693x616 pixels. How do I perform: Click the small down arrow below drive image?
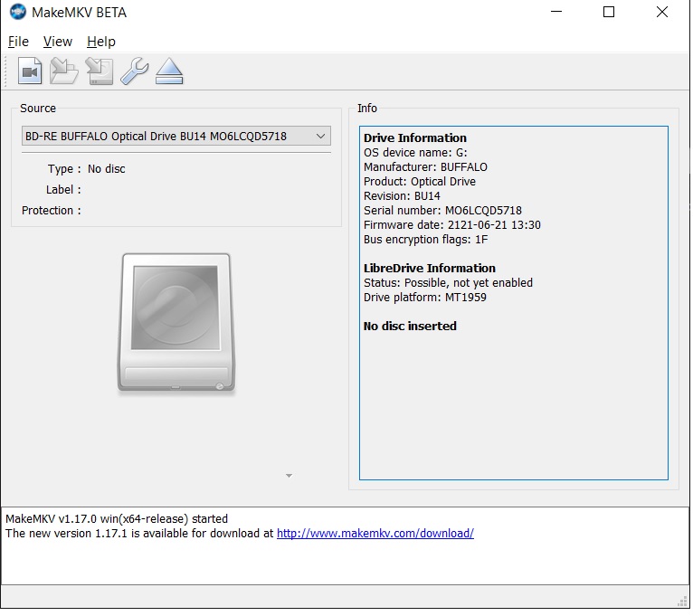pos(289,476)
